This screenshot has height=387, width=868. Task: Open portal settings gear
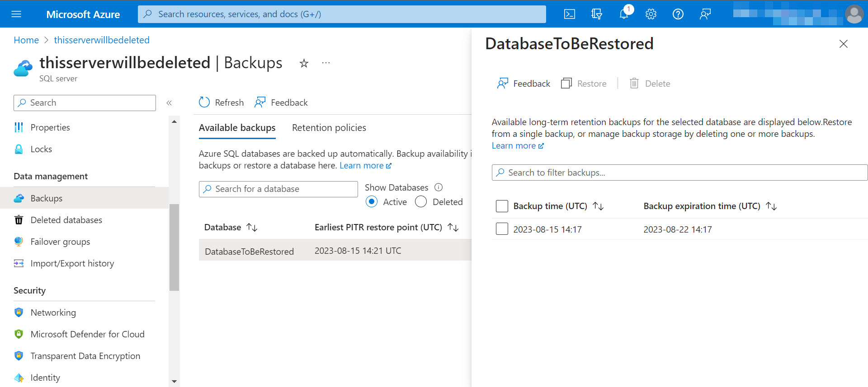click(651, 14)
